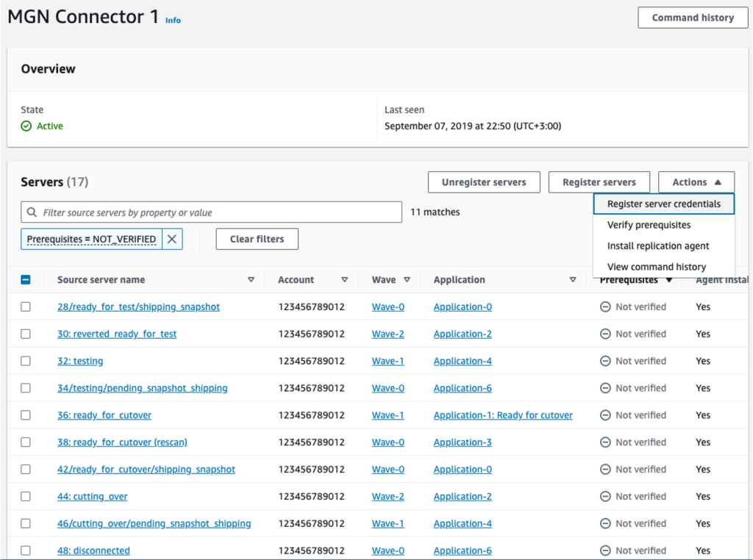Collapse the Actions dropdown menu
The image size is (753, 560).
pyautogui.click(x=696, y=182)
